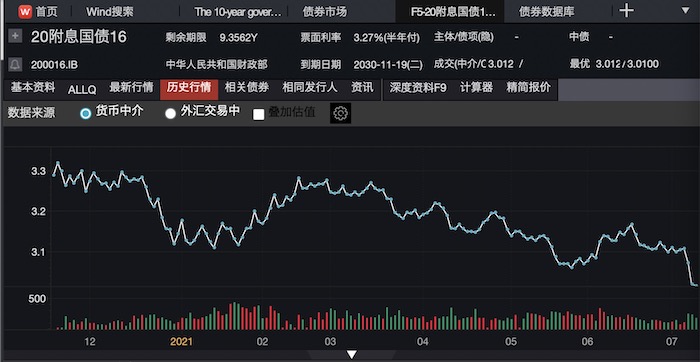700x362 pixels.
Task: Click 2021 label on time axis
Action: 182,342
